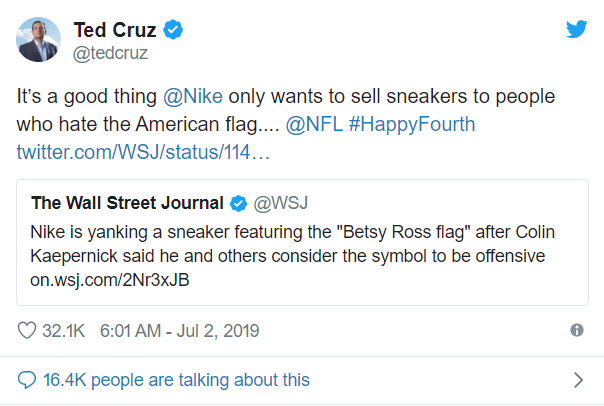
Task: Open The Wall Street Journal account name
Action: tap(128, 203)
